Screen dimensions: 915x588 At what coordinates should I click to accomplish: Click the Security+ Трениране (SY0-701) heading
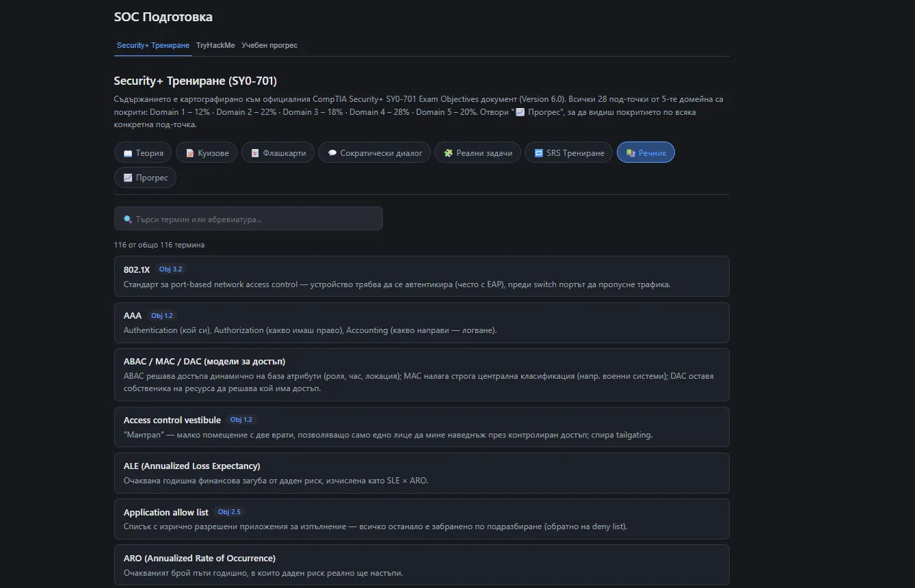pos(196,81)
